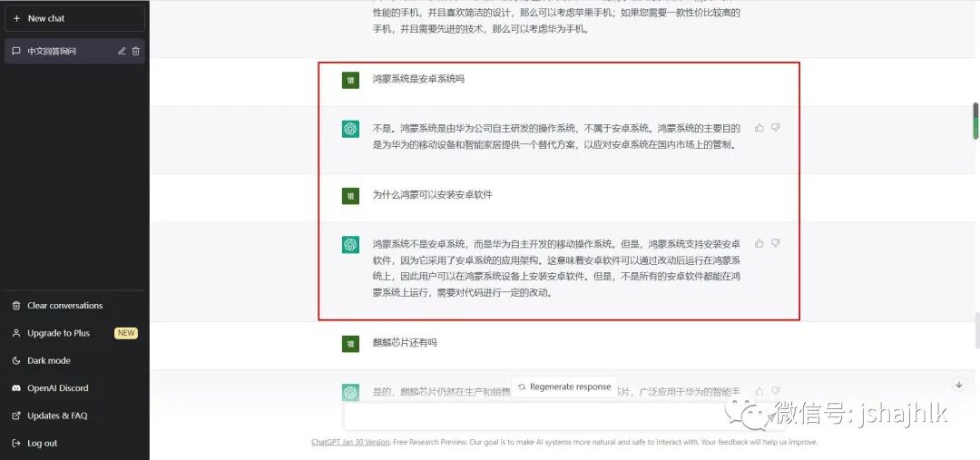Click ChatGPT logo beside the 不是。鸿蒙系统 answer
The height and width of the screenshot is (460, 980).
pos(350,129)
